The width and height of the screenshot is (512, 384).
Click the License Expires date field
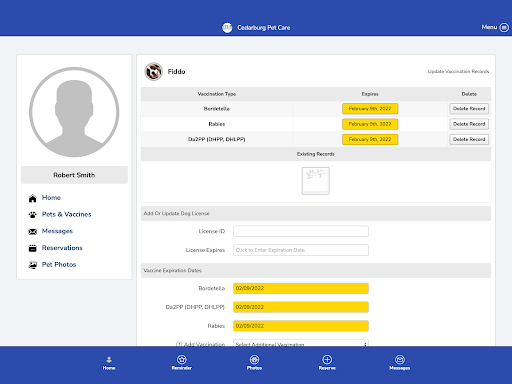301,250
